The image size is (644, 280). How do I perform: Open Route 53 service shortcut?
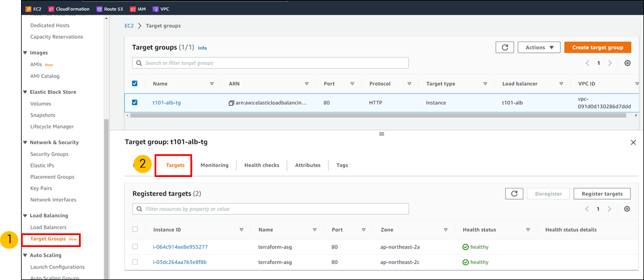pos(110,9)
